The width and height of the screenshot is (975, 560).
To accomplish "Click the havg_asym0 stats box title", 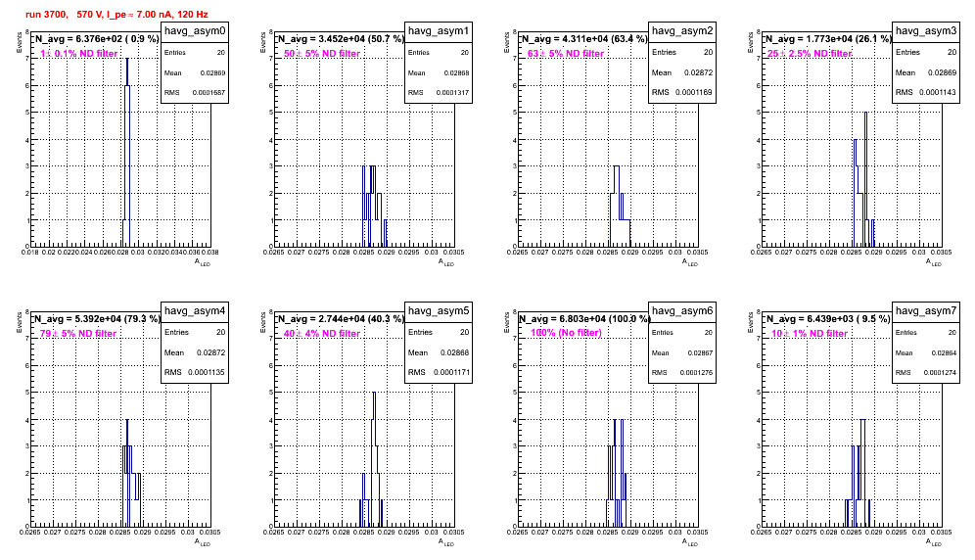I will click(195, 30).
